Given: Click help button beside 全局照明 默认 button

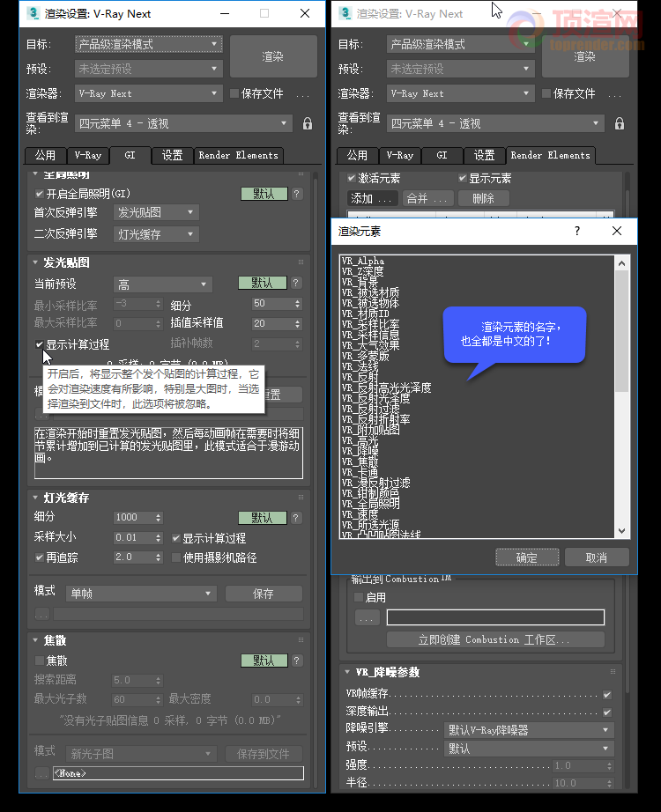Looking at the screenshot, I should click(x=296, y=194).
